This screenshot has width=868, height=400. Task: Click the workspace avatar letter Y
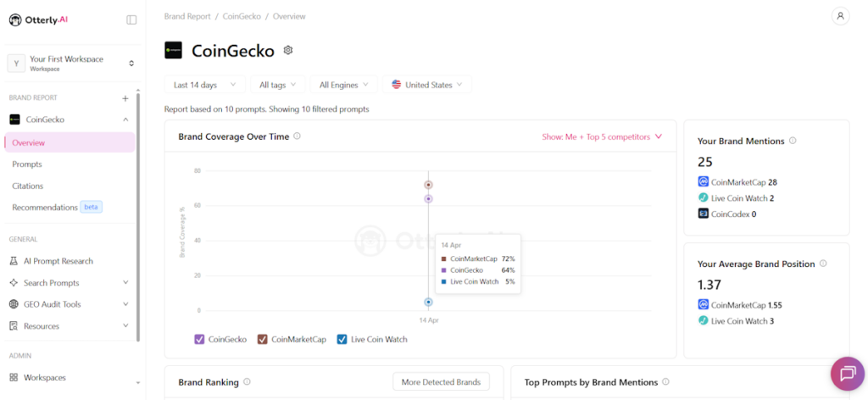point(16,64)
